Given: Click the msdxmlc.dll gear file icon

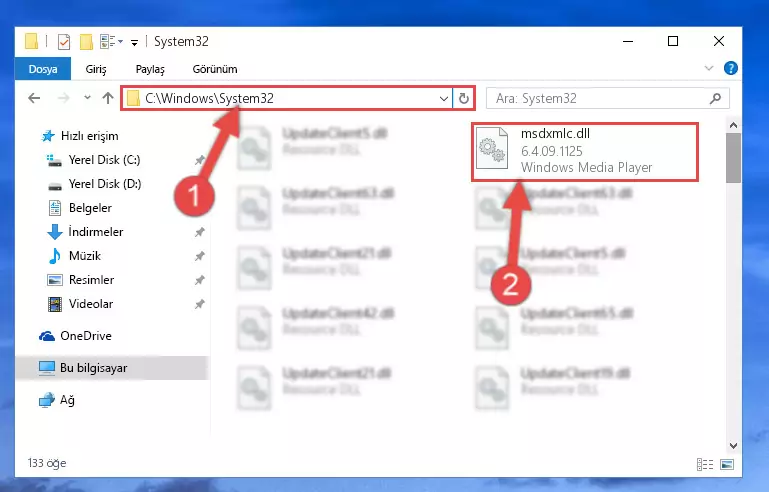Looking at the screenshot, I should pyautogui.click(x=492, y=148).
